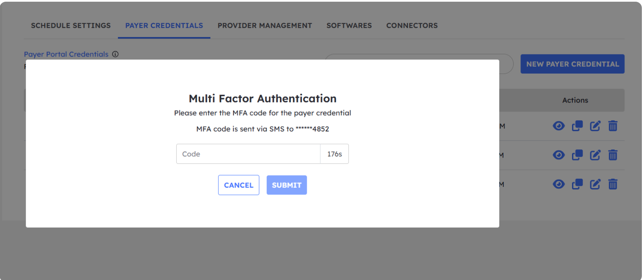The width and height of the screenshot is (644, 280).
Task: Focus the MFA Code input field
Action: click(x=248, y=154)
